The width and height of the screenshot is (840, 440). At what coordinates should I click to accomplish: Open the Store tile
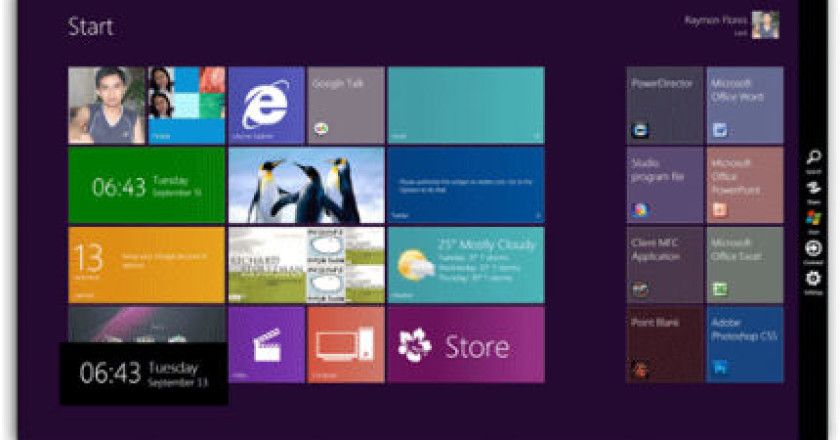pyautogui.click(x=466, y=345)
